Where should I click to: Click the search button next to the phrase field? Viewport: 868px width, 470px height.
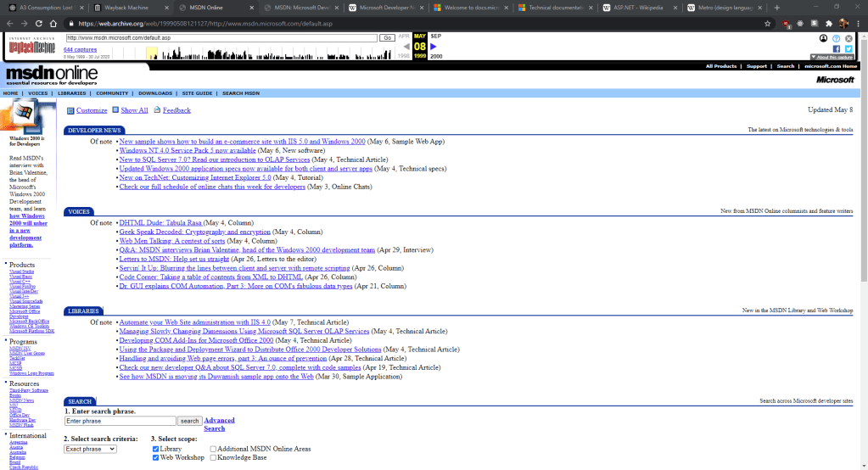coord(189,421)
